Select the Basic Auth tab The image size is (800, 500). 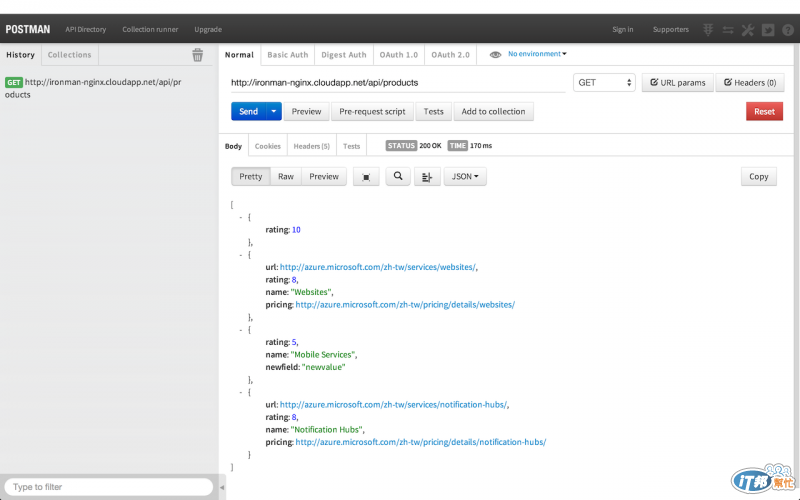[x=288, y=55]
